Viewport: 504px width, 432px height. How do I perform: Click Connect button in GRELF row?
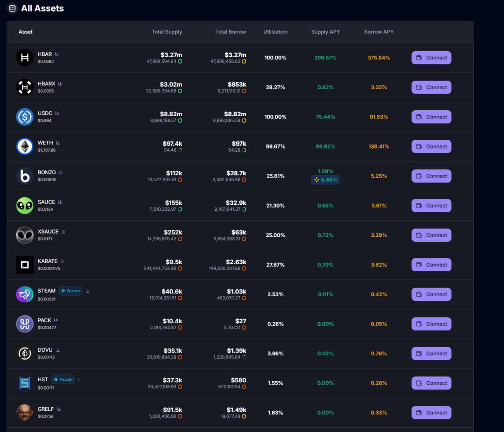(x=431, y=412)
